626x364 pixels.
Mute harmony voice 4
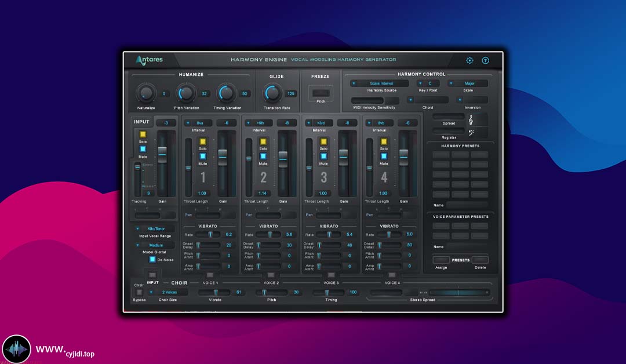click(384, 156)
